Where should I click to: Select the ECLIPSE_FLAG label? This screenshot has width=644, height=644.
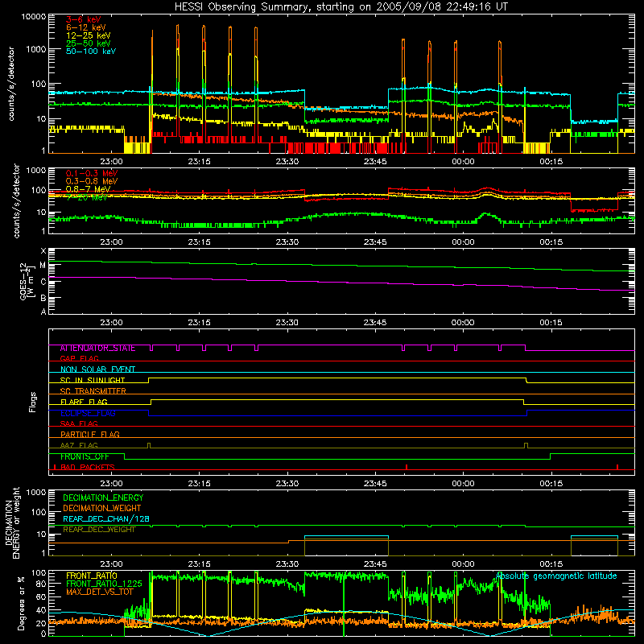88,413
